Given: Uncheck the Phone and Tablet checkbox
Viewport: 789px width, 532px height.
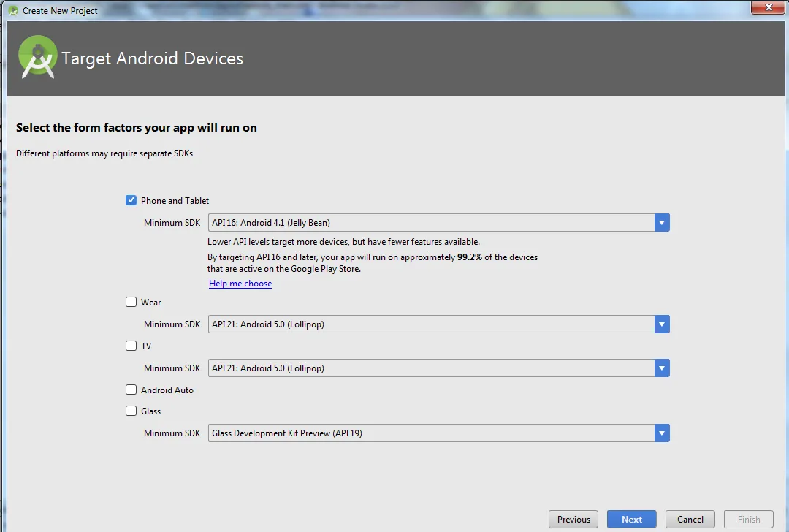Looking at the screenshot, I should pyautogui.click(x=131, y=200).
